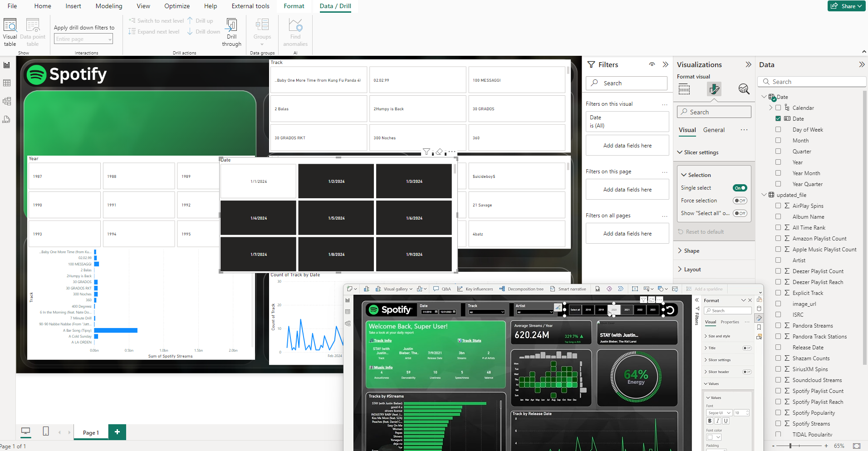Open the File menu
This screenshot has width=868, height=451.
pos(12,6)
